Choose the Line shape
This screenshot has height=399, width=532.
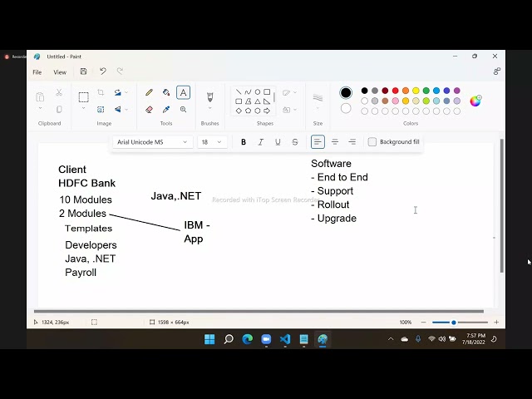click(239, 92)
